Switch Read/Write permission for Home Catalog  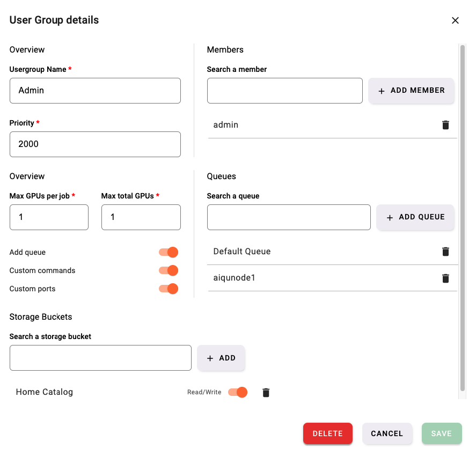pyautogui.click(x=238, y=392)
